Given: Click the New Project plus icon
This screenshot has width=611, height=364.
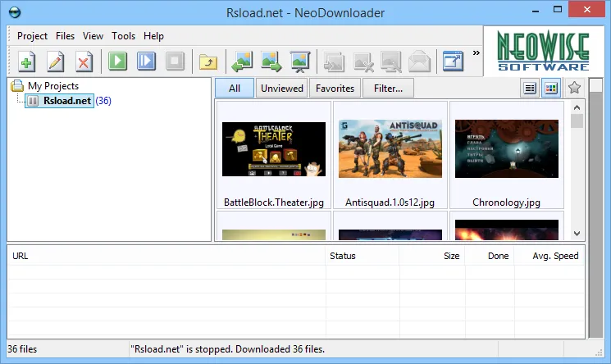Looking at the screenshot, I should [26, 61].
